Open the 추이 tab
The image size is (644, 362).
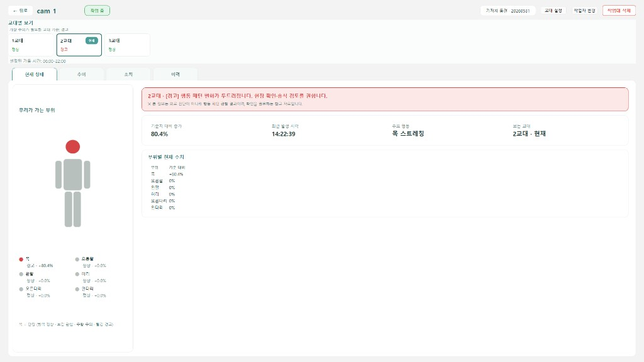click(x=81, y=74)
